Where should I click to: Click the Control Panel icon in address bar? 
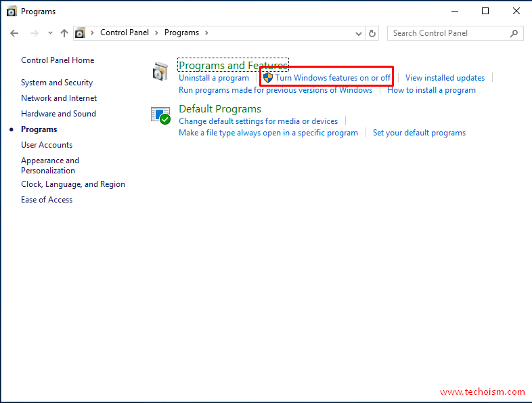80,33
